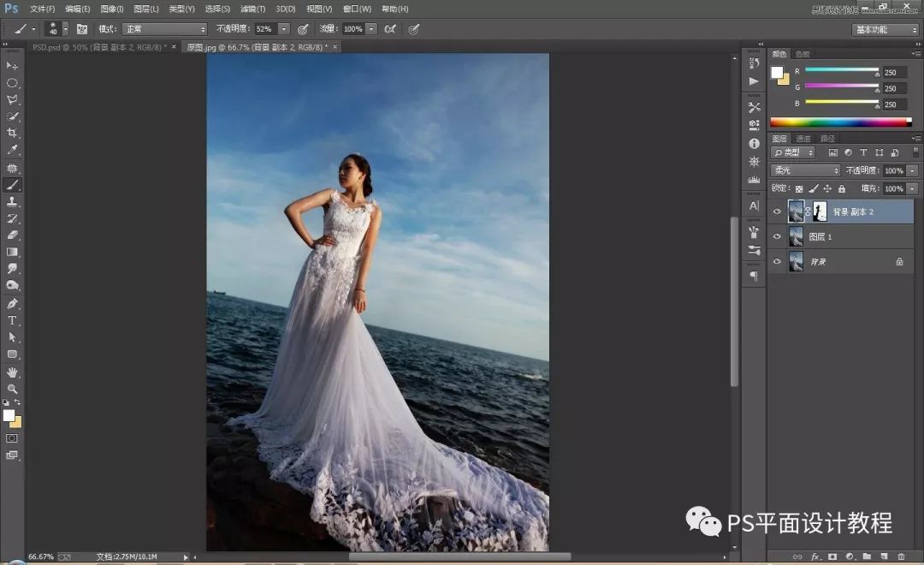The width and height of the screenshot is (924, 565).
Task: Activate the Pen tool
Action: pyautogui.click(x=12, y=304)
